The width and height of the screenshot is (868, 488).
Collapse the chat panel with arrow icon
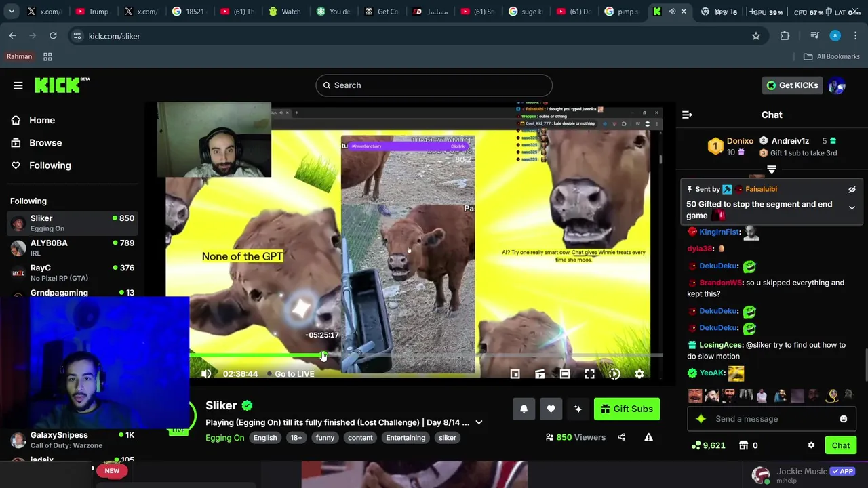(687, 115)
